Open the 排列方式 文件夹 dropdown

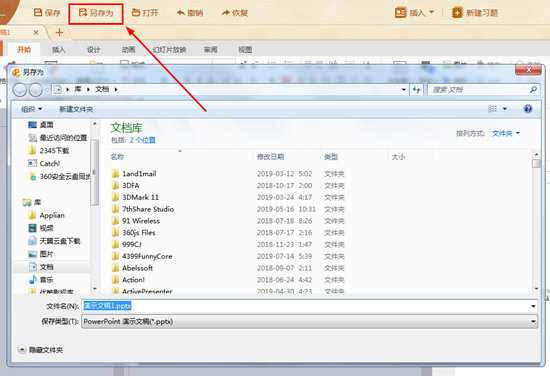click(x=505, y=133)
